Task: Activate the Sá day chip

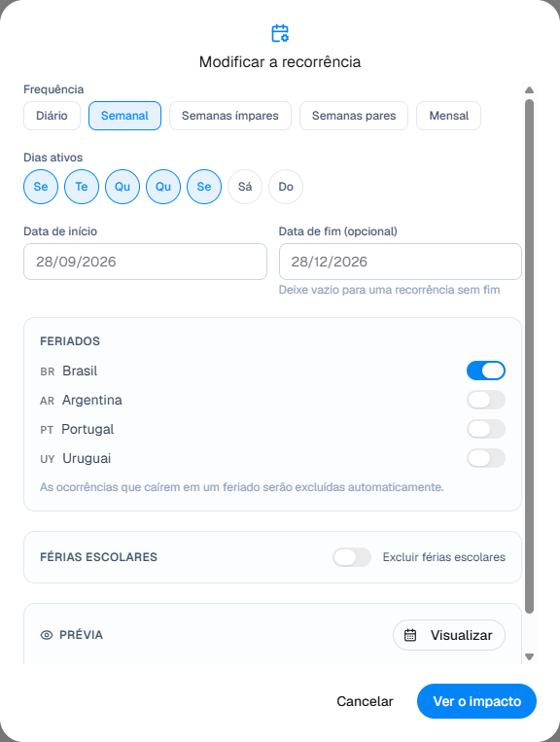Action: (245, 187)
